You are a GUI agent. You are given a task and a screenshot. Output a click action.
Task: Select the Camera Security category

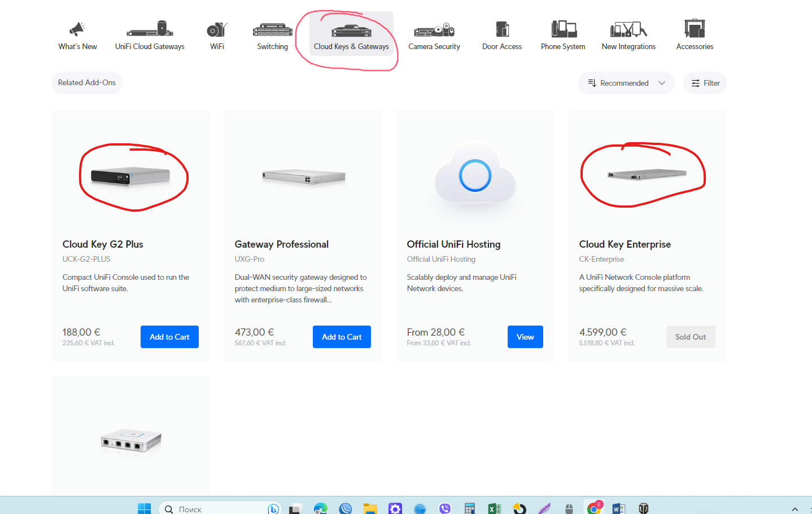[x=434, y=35]
